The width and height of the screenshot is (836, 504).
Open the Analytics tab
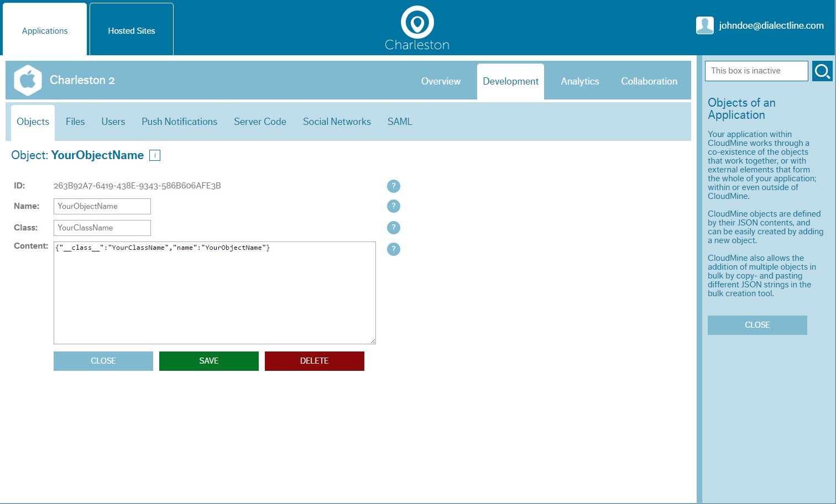click(x=580, y=81)
